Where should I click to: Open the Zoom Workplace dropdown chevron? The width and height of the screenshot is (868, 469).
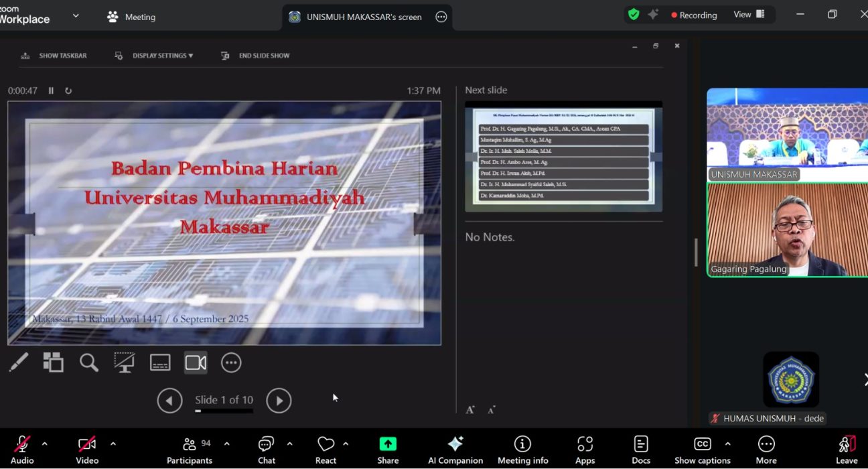76,15
